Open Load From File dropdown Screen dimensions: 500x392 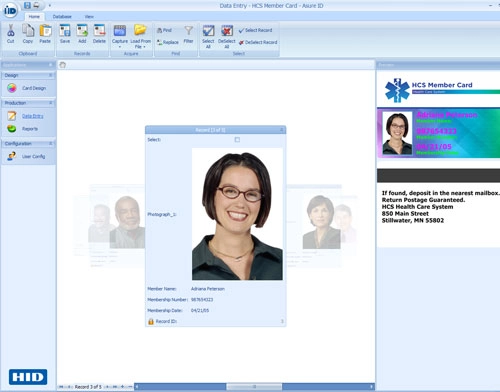[x=140, y=37]
